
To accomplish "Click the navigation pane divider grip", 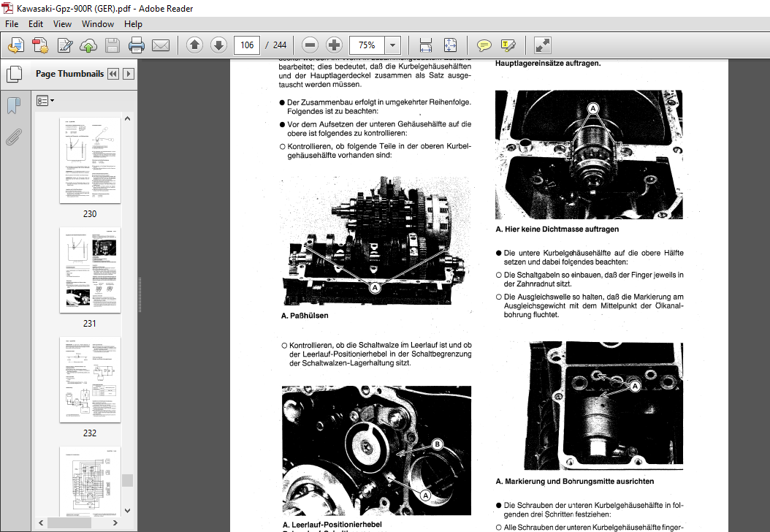I will point(140,294).
